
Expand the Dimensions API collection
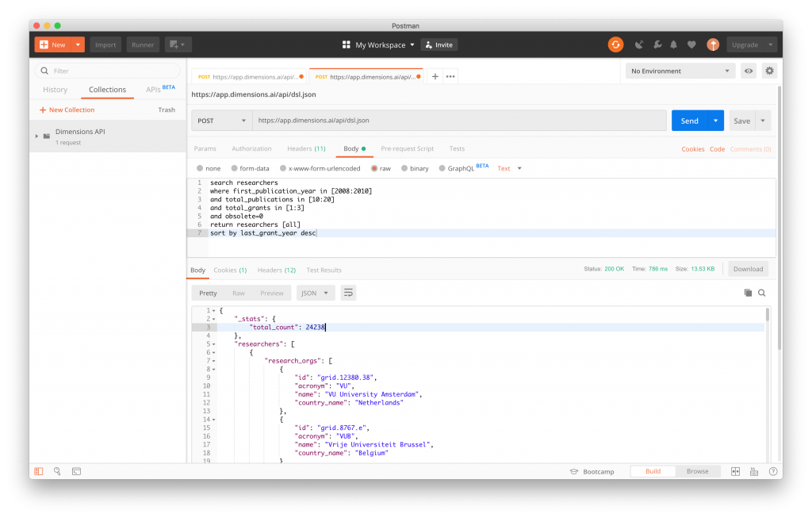pos(36,136)
